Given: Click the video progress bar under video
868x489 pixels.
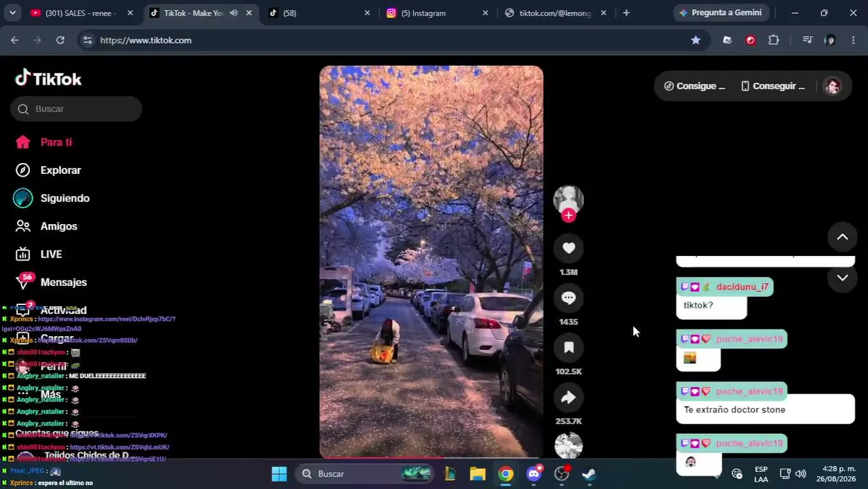Looking at the screenshot, I should coord(431,456).
